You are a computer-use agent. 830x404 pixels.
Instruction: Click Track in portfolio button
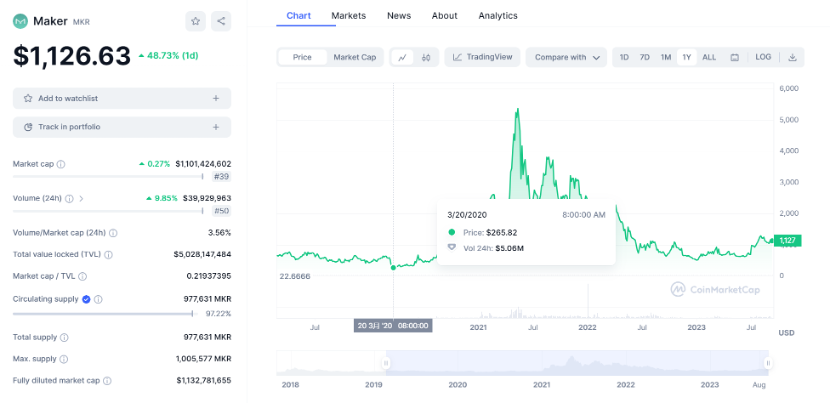pos(122,127)
